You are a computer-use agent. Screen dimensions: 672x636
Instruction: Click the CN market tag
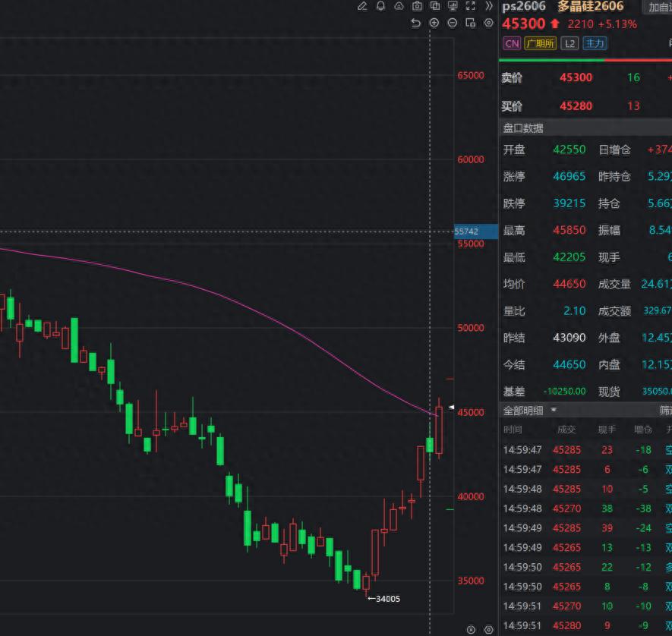point(512,44)
